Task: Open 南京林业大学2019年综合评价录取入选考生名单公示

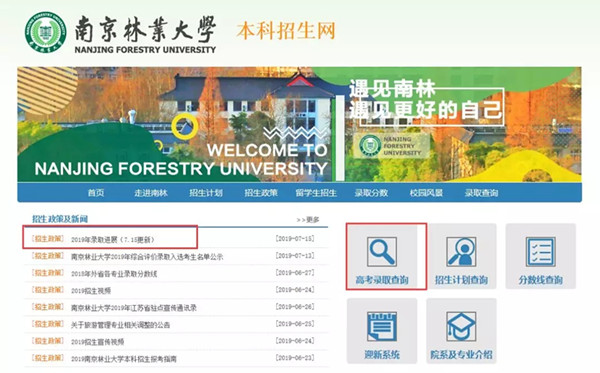Action: pyautogui.click(x=147, y=257)
